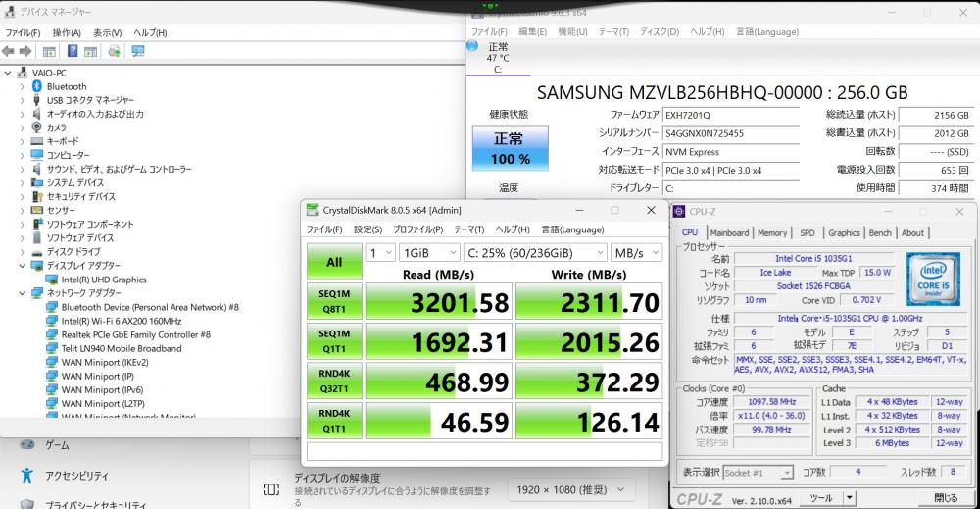Open the 1920 × 1080 resolution dropdown

[570, 489]
